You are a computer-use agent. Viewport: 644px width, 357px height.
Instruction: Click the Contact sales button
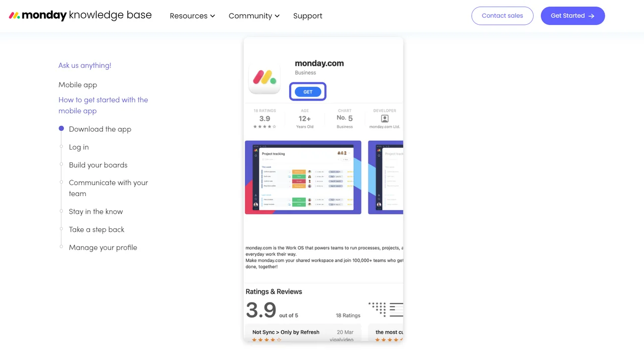point(502,16)
